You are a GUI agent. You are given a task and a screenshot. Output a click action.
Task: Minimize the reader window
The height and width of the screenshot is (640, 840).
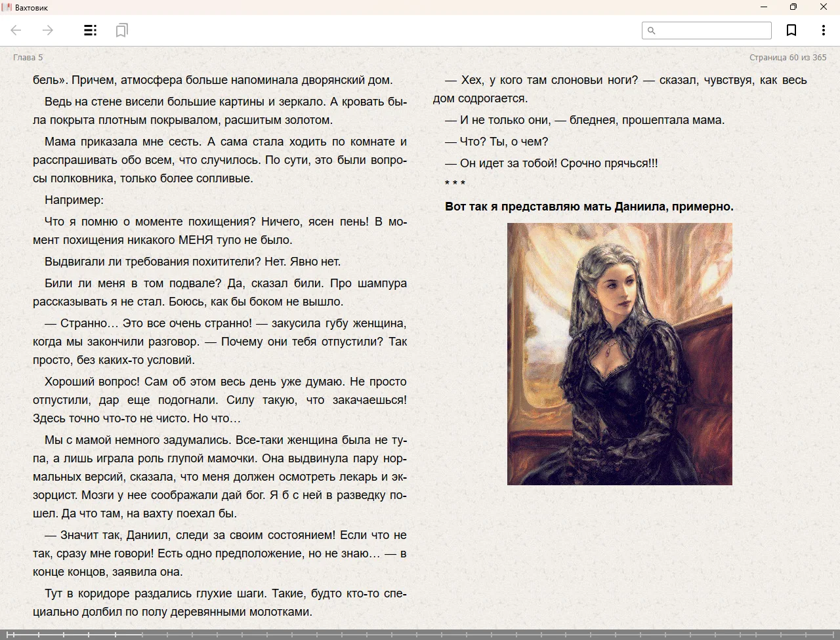click(764, 7)
